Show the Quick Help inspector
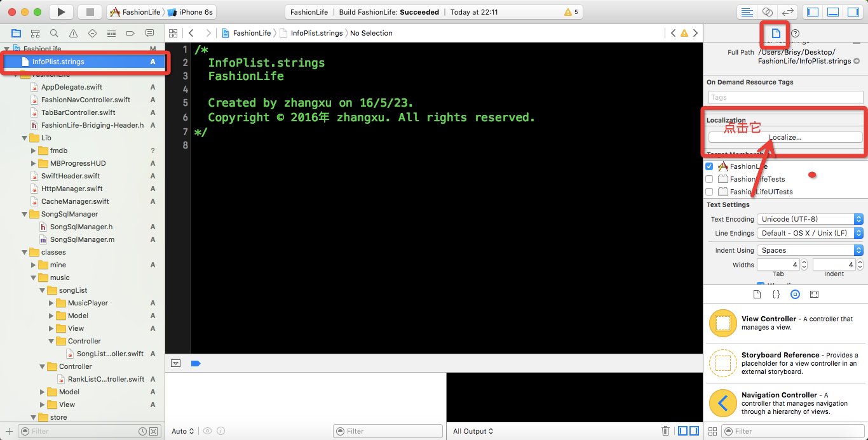868x440 pixels. (x=795, y=33)
